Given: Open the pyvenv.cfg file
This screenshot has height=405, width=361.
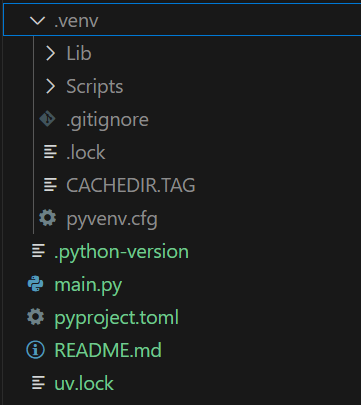Looking at the screenshot, I should point(112,219).
